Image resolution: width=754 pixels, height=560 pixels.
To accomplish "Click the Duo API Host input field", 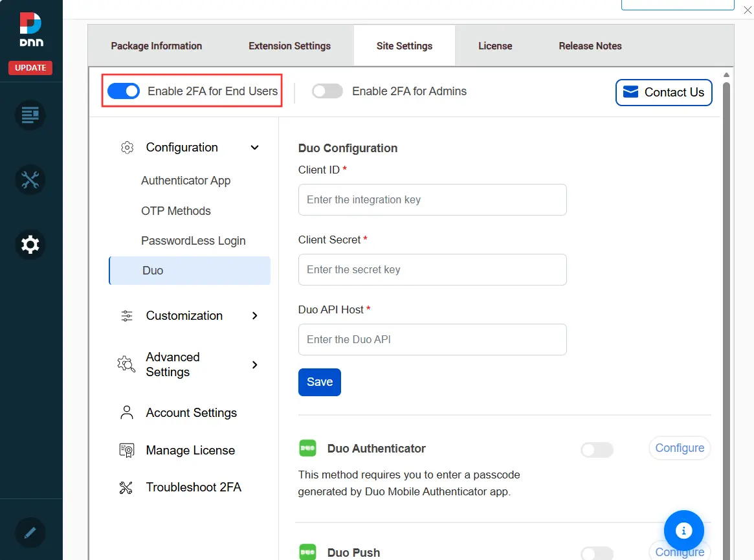I will click(x=432, y=339).
